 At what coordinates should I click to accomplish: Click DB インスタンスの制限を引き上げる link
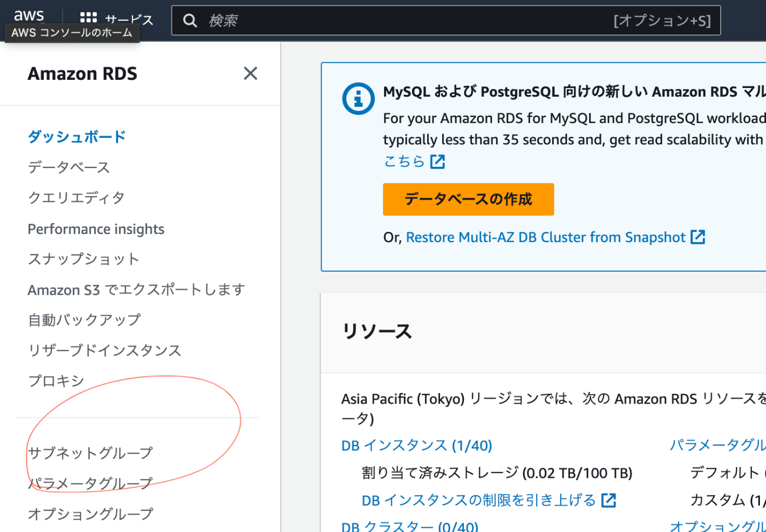click(x=479, y=500)
